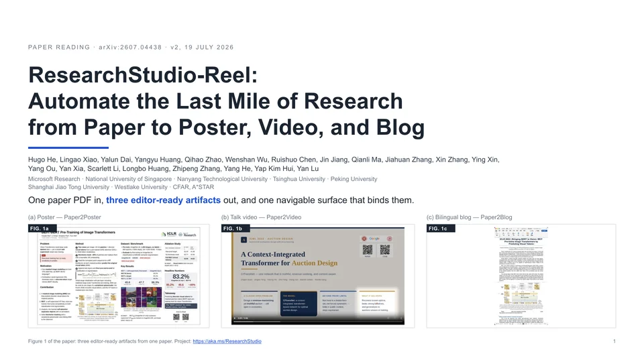Click author name 'Hugo He'
This screenshot has height=362, width=644.
point(42,160)
